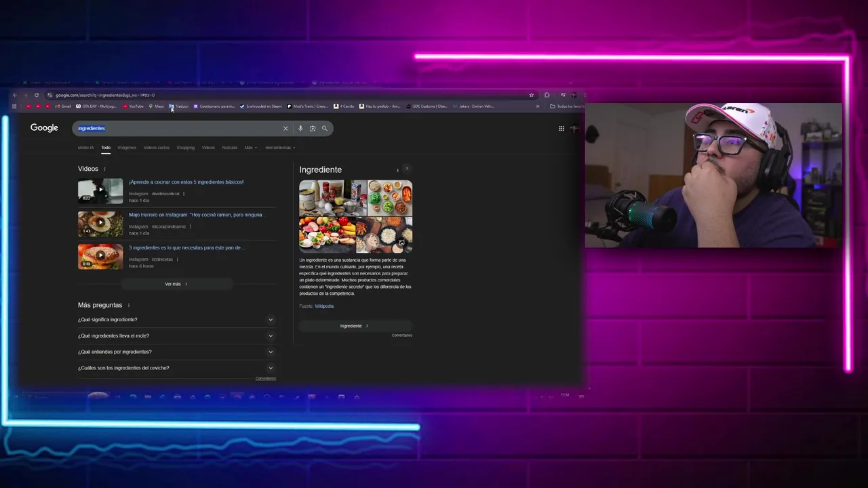Open three-dot menu of Ingrediente panel
The width and height of the screenshot is (868, 488).
pos(397,170)
